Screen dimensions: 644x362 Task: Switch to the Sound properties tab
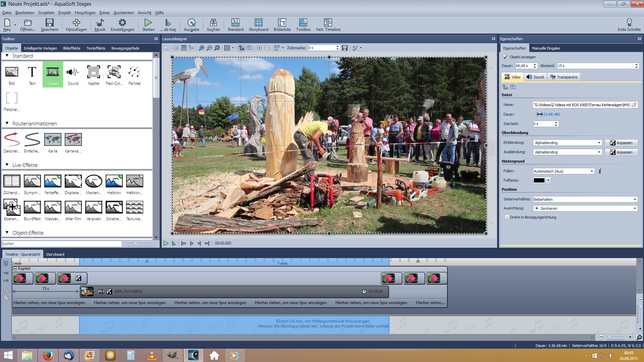pyautogui.click(x=535, y=77)
